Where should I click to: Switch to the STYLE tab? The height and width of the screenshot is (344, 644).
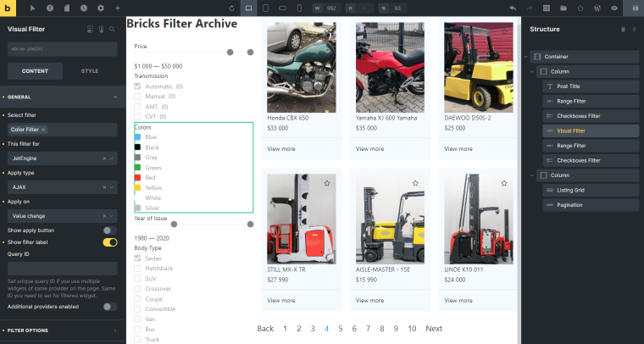(x=90, y=71)
